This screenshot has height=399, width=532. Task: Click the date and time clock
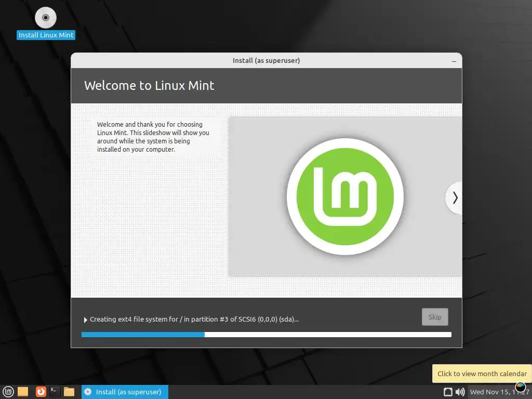(499, 392)
